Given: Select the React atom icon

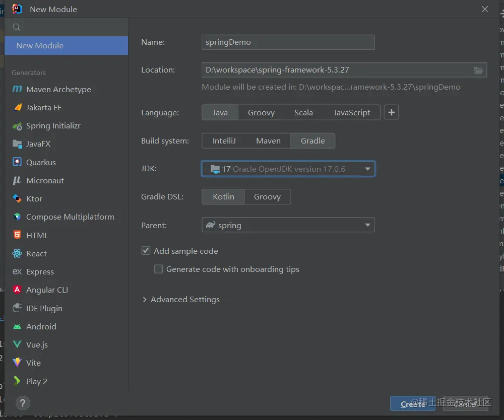Looking at the screenshot, I should pyautogui.click(x=17, y=253).
